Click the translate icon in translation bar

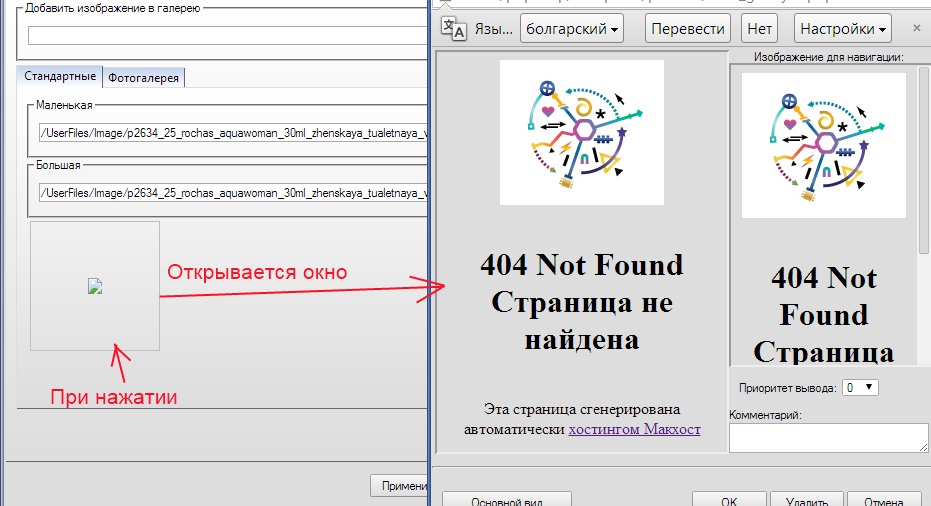point(454,29)
